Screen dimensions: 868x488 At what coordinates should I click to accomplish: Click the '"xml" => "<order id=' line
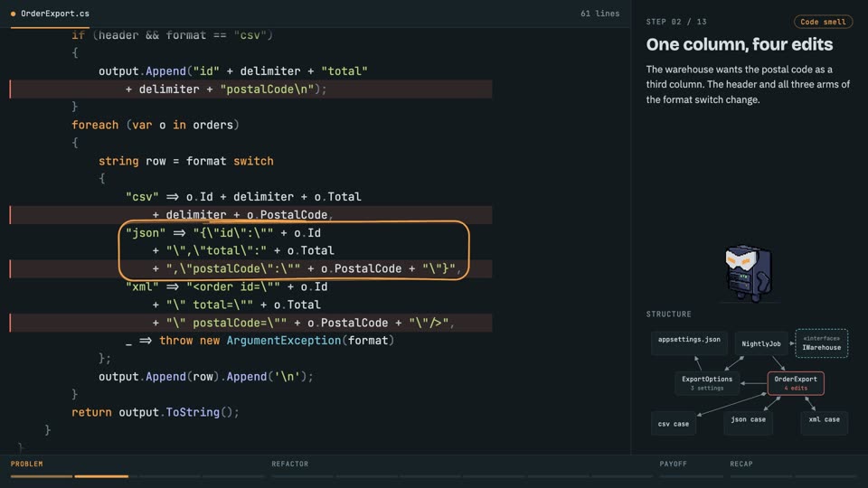(227, 286)
